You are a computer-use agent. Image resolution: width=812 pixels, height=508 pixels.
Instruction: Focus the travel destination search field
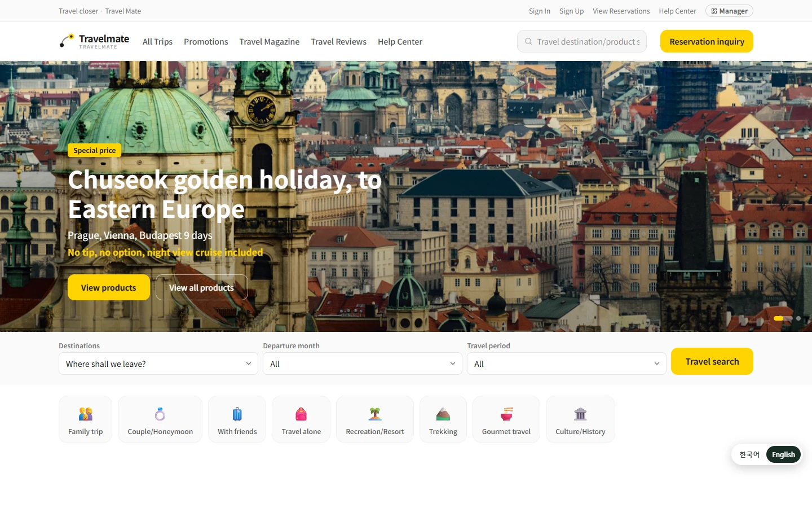tap(582, 41)
